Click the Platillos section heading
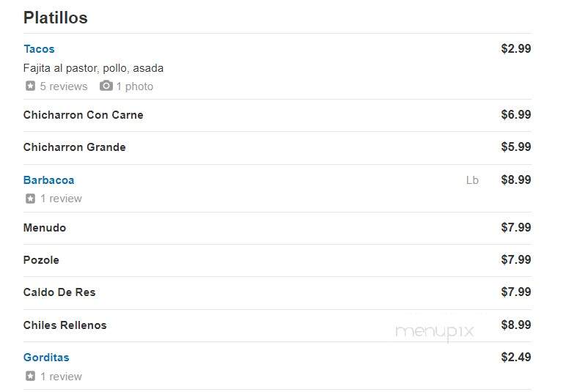The width and height of the screenshot is (566, 392). (56, 18)
